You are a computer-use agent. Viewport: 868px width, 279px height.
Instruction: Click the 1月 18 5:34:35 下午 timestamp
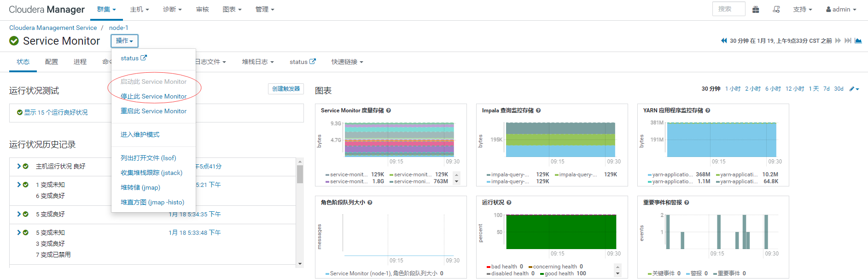[x=194, y=214]
